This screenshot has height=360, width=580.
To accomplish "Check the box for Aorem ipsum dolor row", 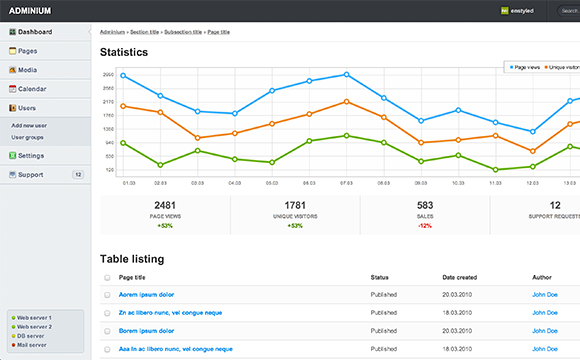I will click(107, 295).
